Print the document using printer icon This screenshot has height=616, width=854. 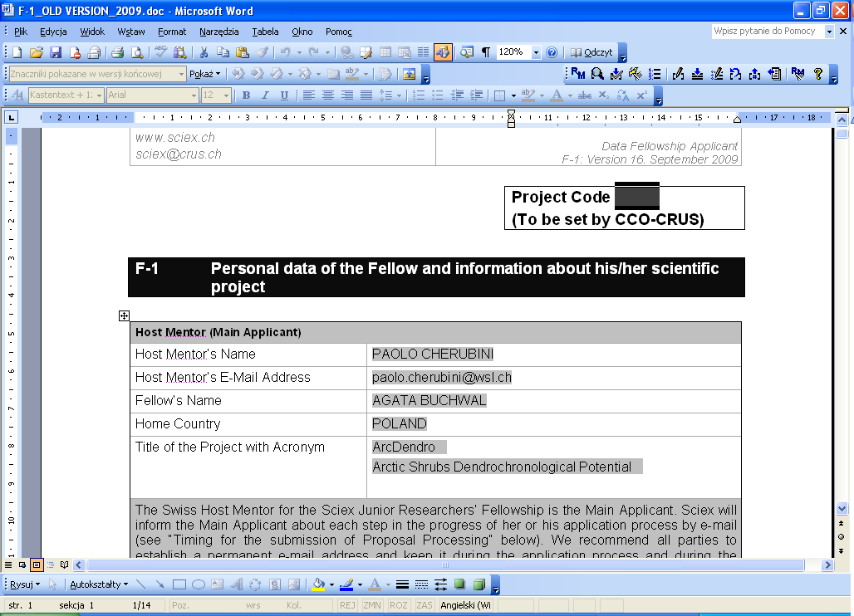click(x=118, y=52)
